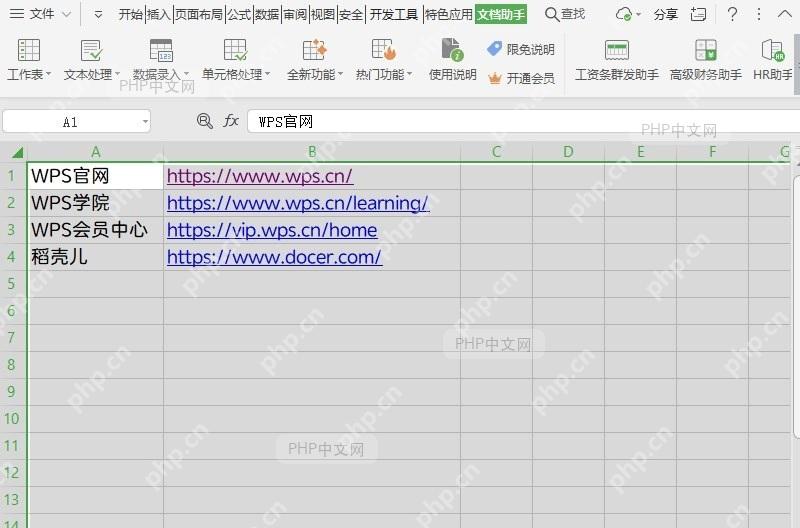Open the 文本处理 text processing icon
Image resolution: width=800 pixels, height=528 pixels.
pyautogui.click(x=91, y=50)
